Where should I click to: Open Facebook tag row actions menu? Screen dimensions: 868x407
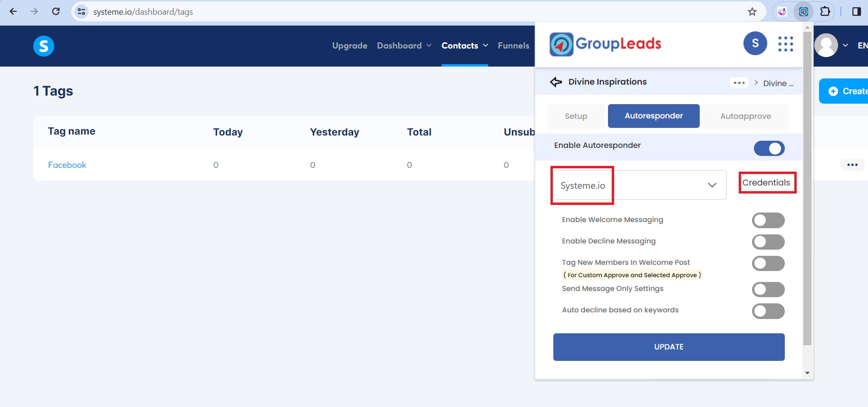tap(852, 165)
